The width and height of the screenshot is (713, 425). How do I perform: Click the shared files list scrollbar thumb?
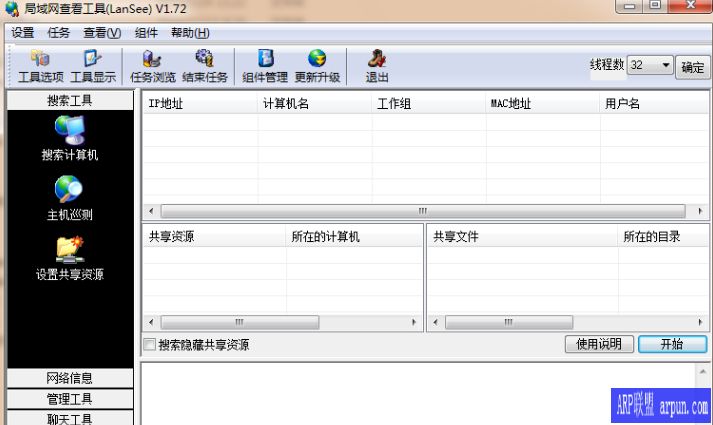click(x=509, y=322)
